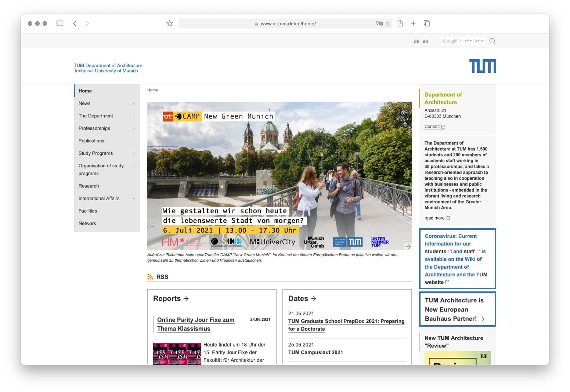
Task: Open the RSS feed icon
Action: tap(150, 277)
